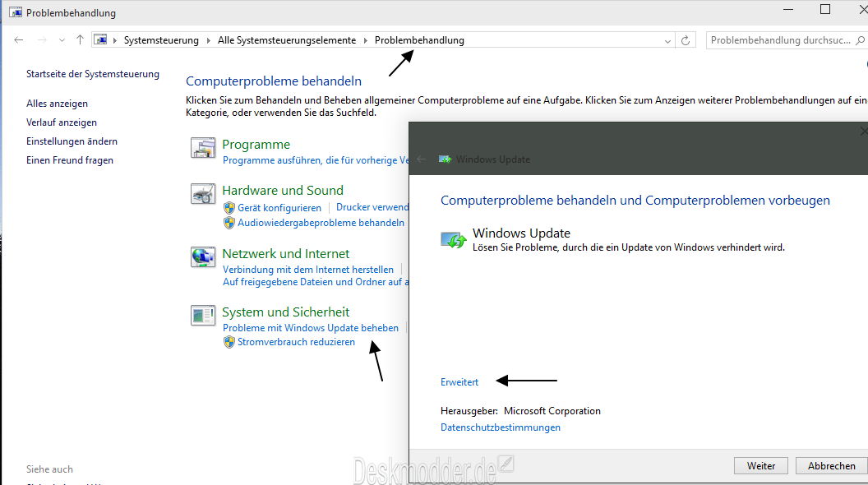Open Datenschutzbestimmungen link
Viewport: 868px width, 485px height.
(501, 427)
